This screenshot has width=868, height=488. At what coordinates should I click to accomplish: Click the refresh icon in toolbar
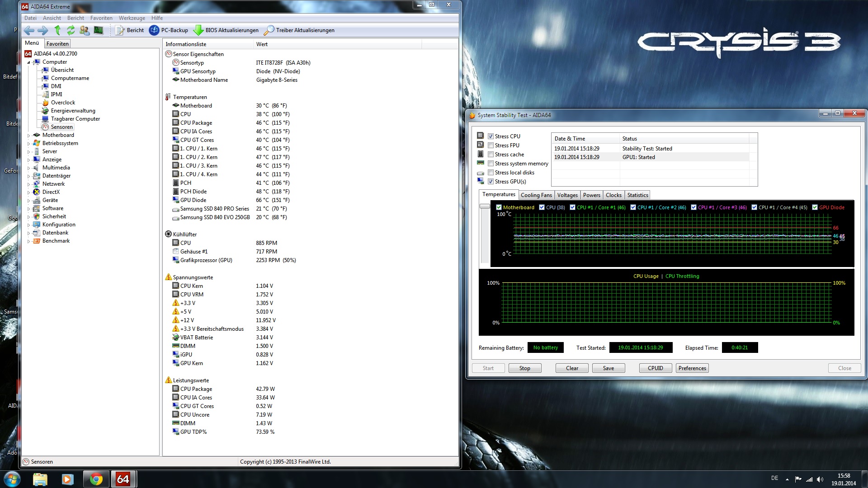(71, 30)
